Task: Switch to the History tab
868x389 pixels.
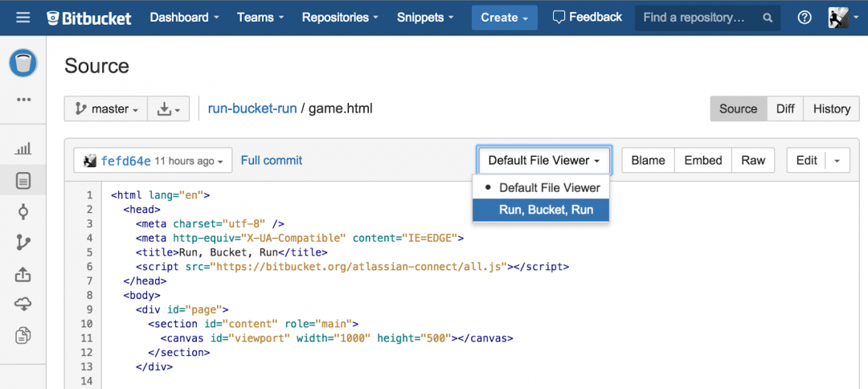Action: pyautogui.click(x=831, y=109)
